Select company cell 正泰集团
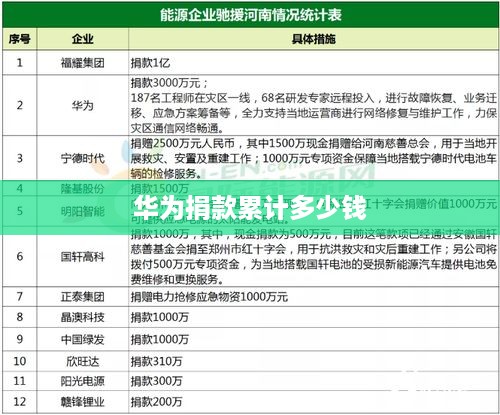Viewport: 500px width, 415px height. pyautogui.click(x=82, y=297)
